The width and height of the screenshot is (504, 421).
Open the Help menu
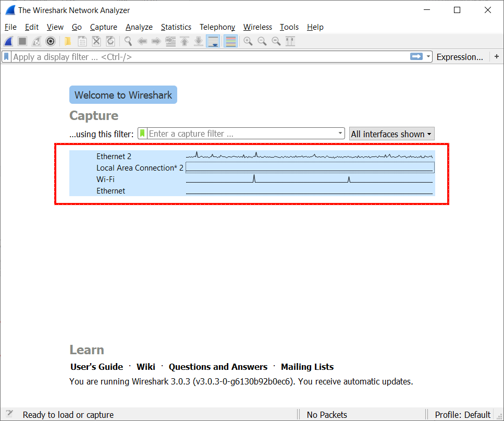coord(315,27)
